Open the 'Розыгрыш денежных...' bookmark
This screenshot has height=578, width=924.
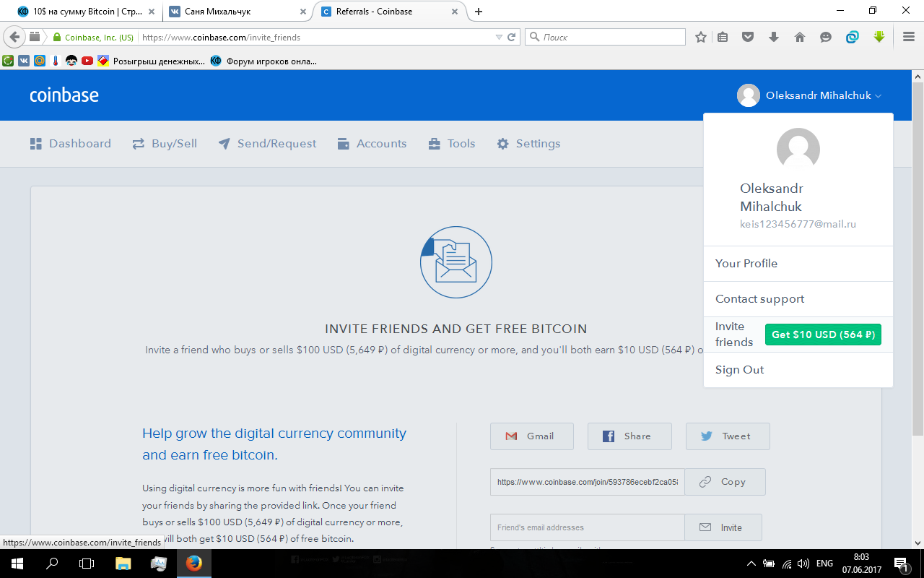click(x=152, y=61)
